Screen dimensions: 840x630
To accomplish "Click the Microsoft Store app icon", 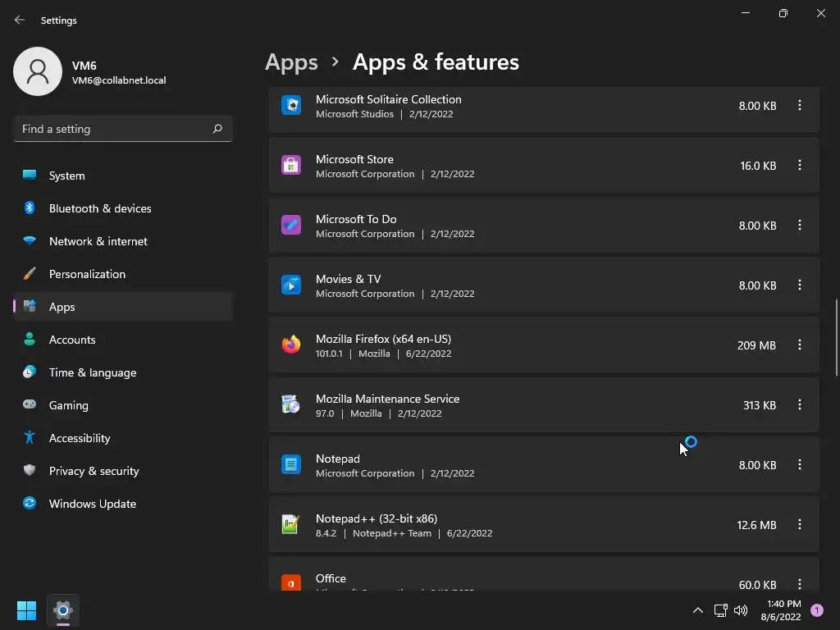I will [x=291, y=166].
